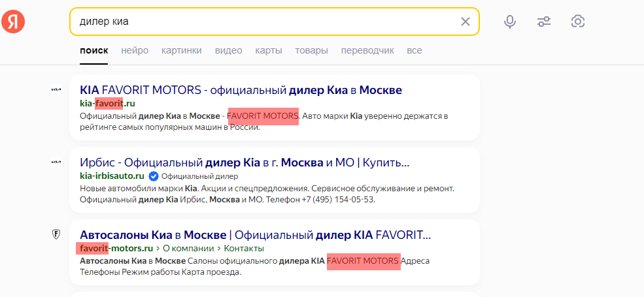
Task: Open KIA FAVORIT MOTORS result title
Action: point(241,89)
